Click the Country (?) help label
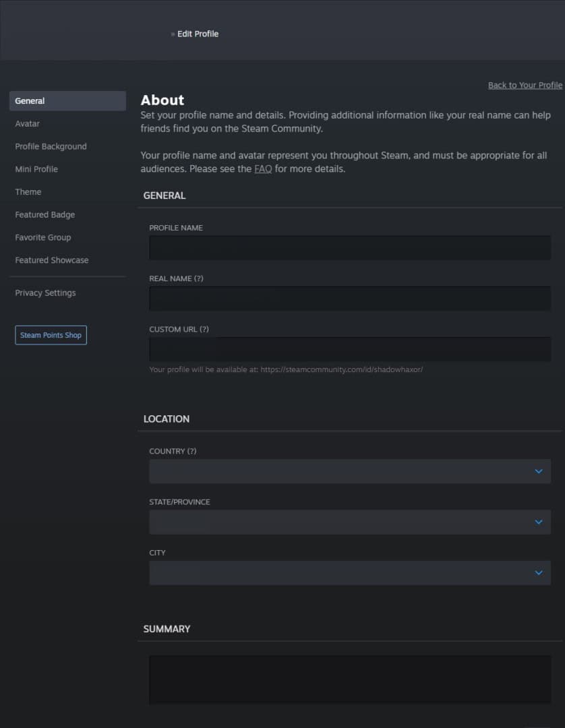This screenshot has width=565, height=728. (x=173, y=451)
